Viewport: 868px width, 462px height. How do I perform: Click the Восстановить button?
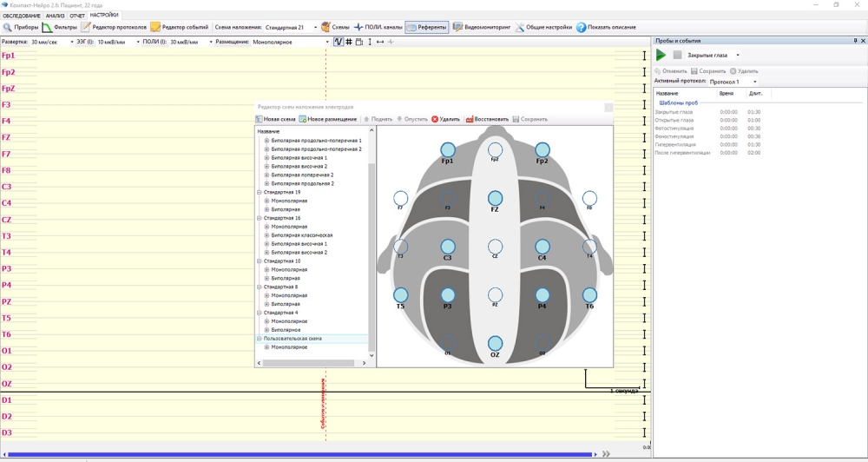click(487, 119)
